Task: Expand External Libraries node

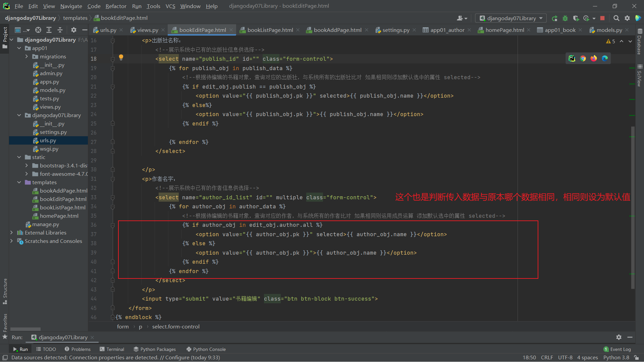Action: pyautogui.click(x=12, y=233)
